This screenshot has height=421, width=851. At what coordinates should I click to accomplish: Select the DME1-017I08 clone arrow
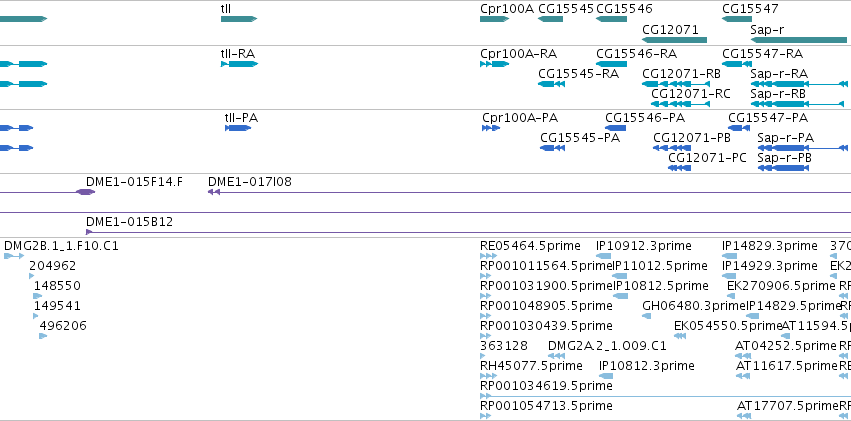coord(214,192)
